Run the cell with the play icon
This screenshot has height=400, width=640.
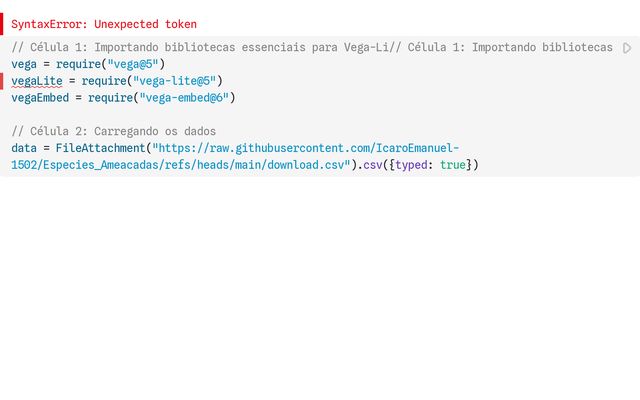point(627,48)
